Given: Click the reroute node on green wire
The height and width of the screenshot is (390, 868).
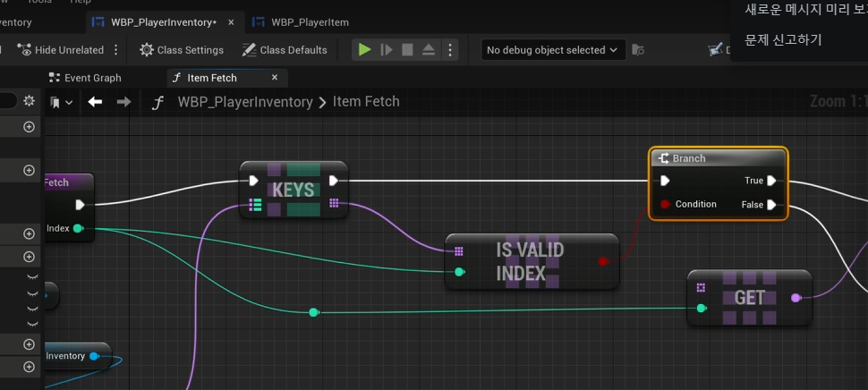Looking at the screenshot, I should (314, 312).
